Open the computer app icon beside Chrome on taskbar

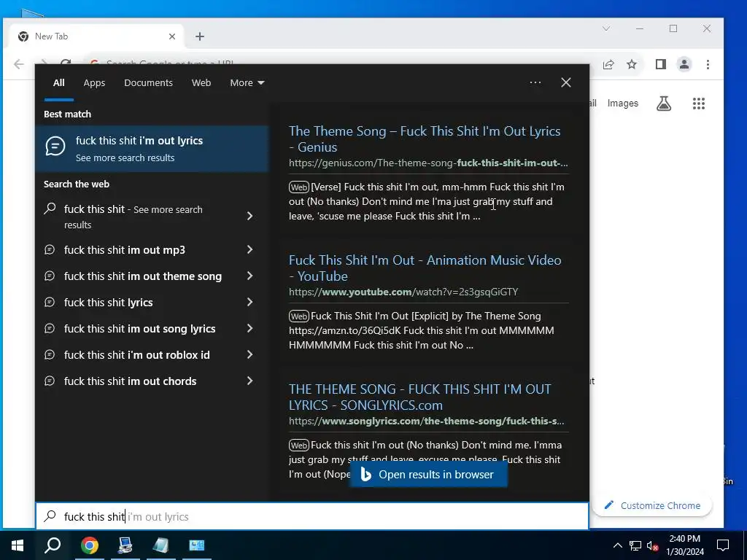(x=125, y=545)
